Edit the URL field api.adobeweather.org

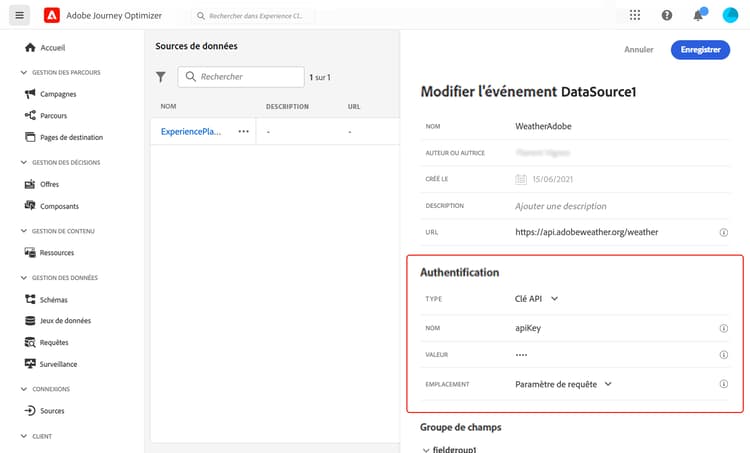coord(586,232)
